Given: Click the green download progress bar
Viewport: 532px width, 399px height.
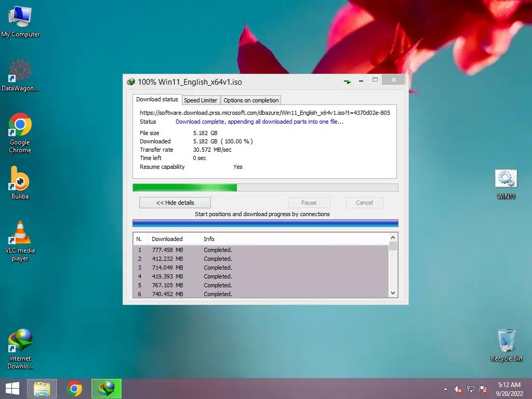Looking at the screenshot, I should coord(265,188).
